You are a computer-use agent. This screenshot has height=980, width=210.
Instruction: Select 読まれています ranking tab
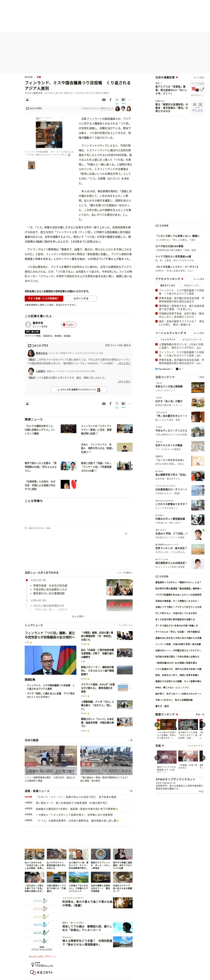(x=168, y=285)
